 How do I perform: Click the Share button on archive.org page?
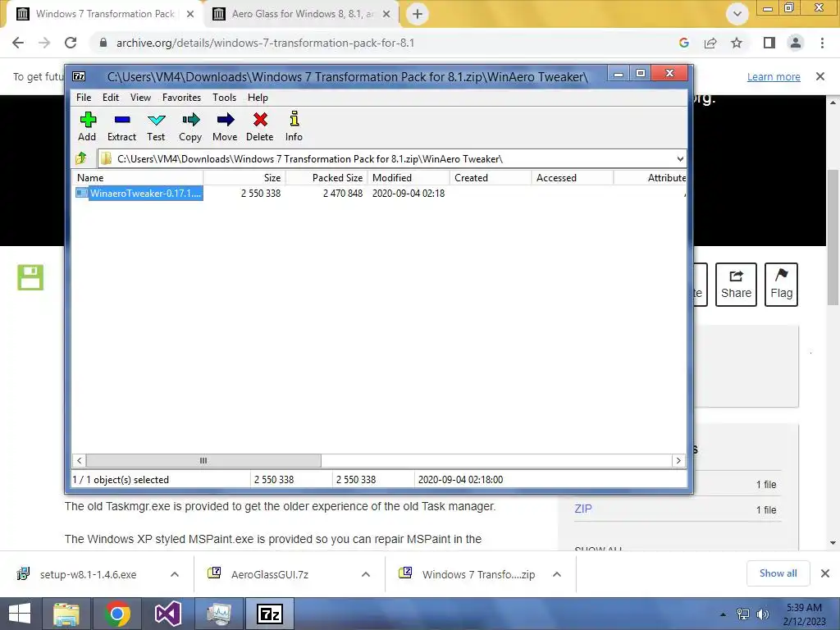(x=736, y=285)
